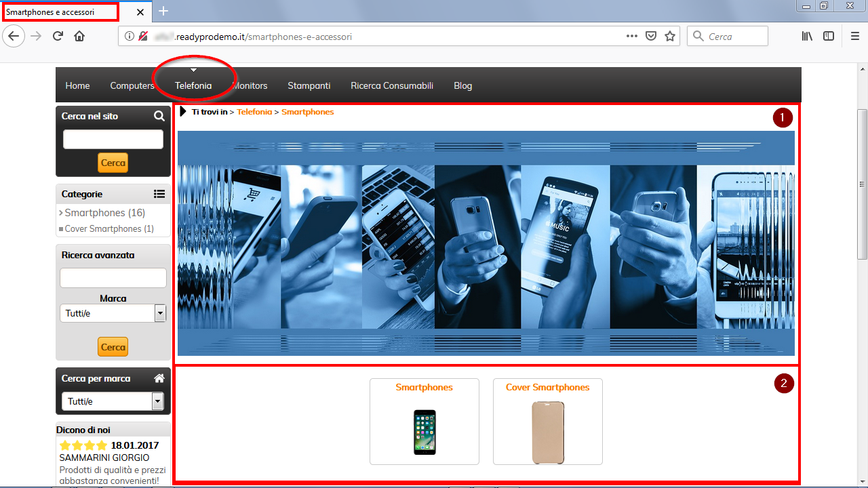The width and height of the screenshot is (868, 488).
Task: Click the smartphones banner image
Action: click(486, 243)
